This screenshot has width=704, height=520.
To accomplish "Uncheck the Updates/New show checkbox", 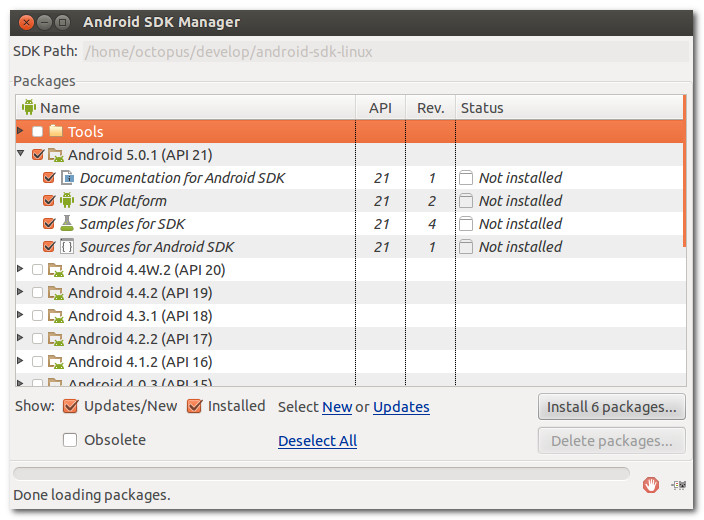I will (70, 406).
